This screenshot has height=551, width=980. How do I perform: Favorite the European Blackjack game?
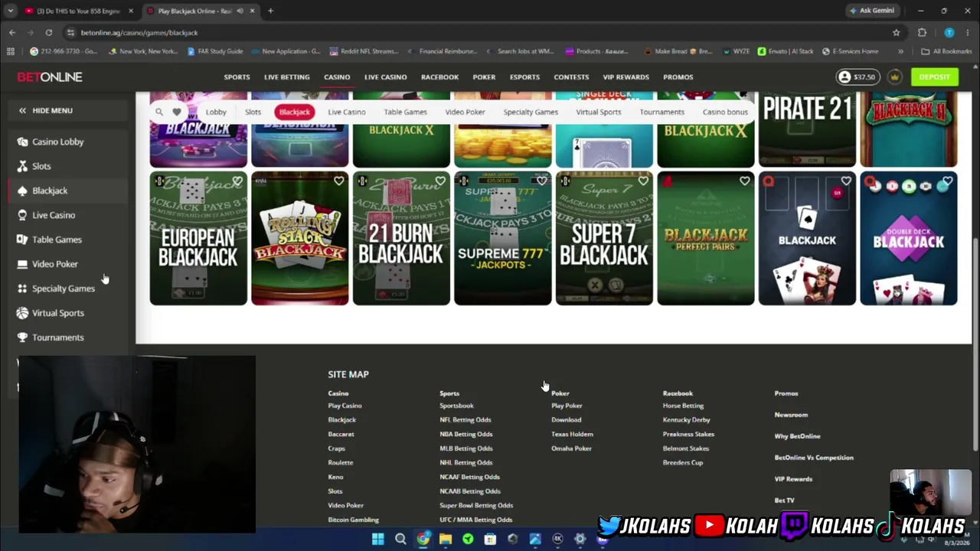[x=237, y=181]
